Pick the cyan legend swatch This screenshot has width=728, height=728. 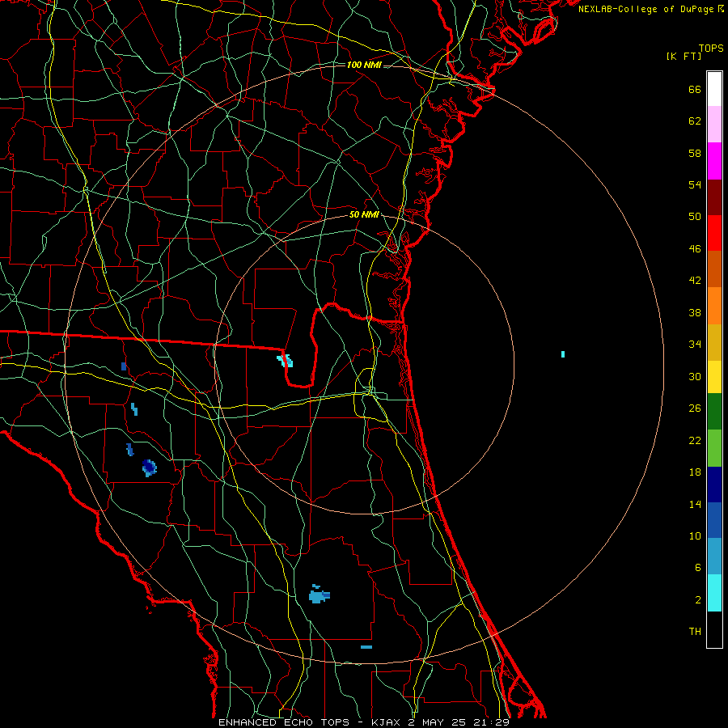point(714,593)
